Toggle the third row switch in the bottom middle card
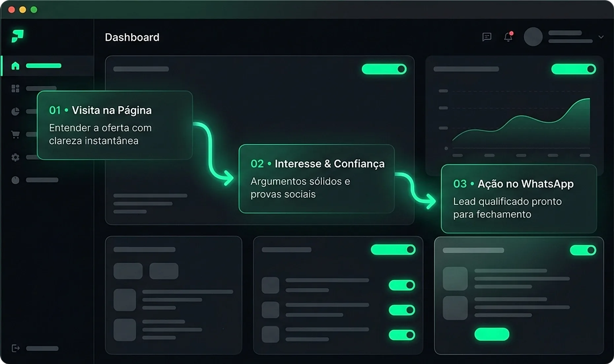Screen dimensions: 614x364 [402, 335]
